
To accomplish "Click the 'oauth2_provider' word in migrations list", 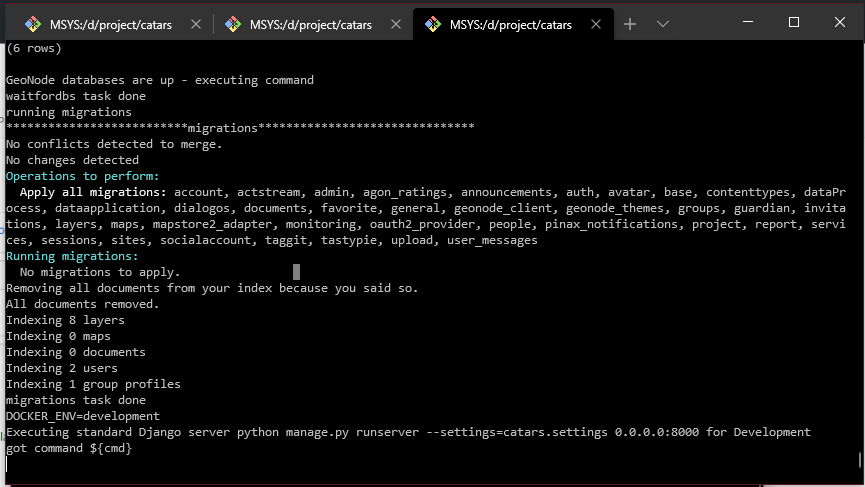I will (x=422, y=224).
